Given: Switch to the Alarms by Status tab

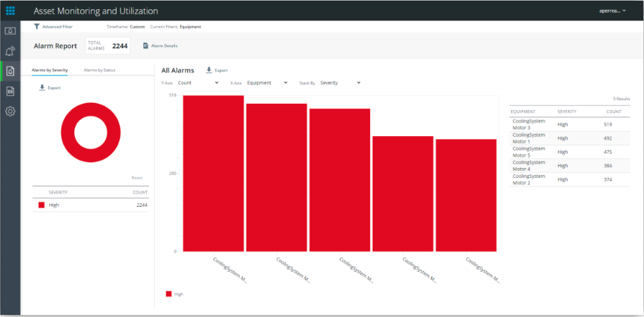Looking at the screenshot, I should (x=100, y=71).
